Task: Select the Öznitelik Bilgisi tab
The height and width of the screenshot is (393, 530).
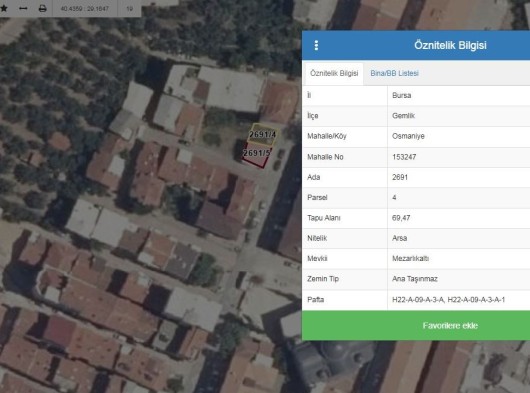Action: (x=334, y=73)
